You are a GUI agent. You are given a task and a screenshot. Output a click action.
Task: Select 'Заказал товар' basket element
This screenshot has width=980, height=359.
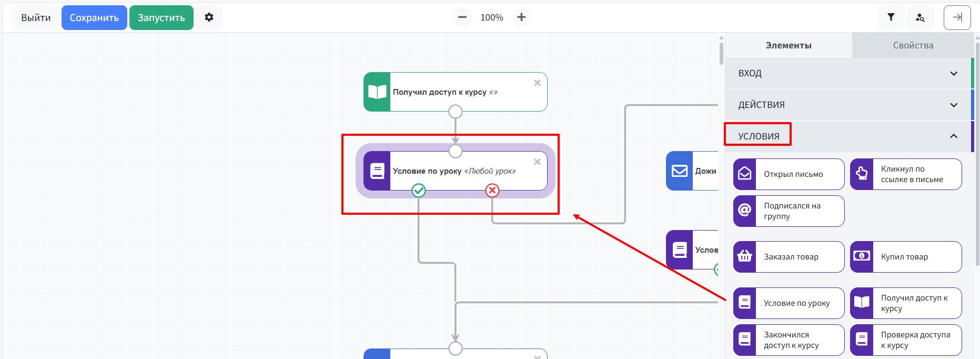(x=789, y=257)
